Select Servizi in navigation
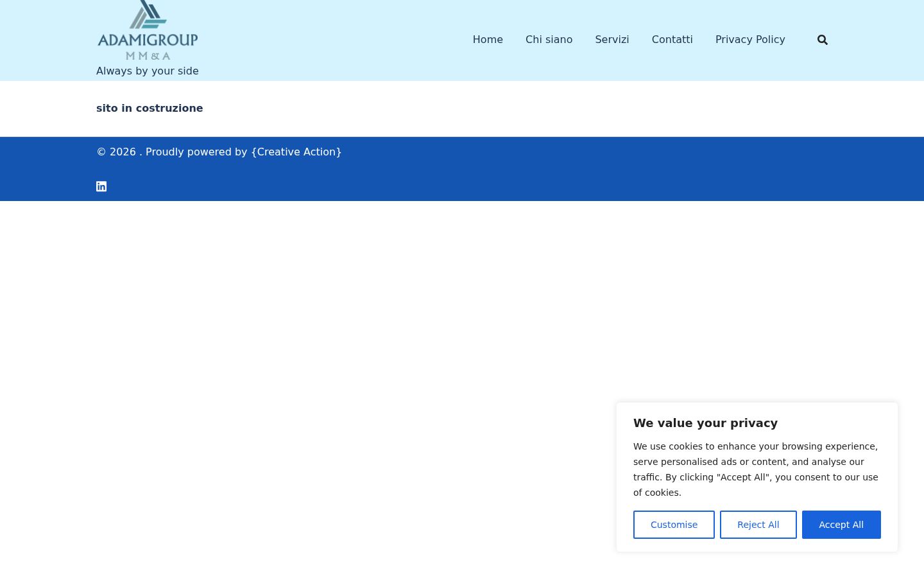 [x=612, y=40]
